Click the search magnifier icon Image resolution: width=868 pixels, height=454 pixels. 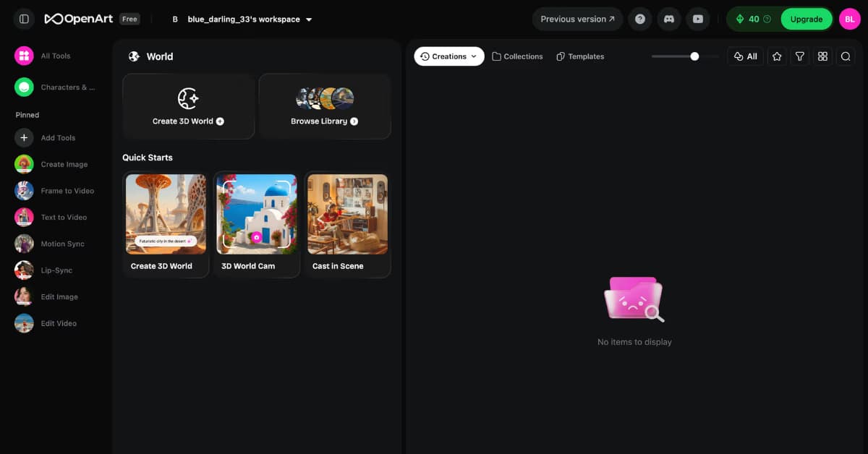(846, 56)
